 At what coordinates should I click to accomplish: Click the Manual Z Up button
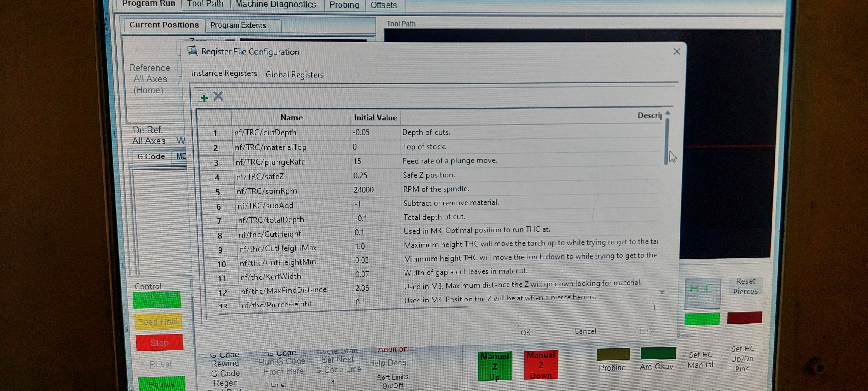coord(495,366)
